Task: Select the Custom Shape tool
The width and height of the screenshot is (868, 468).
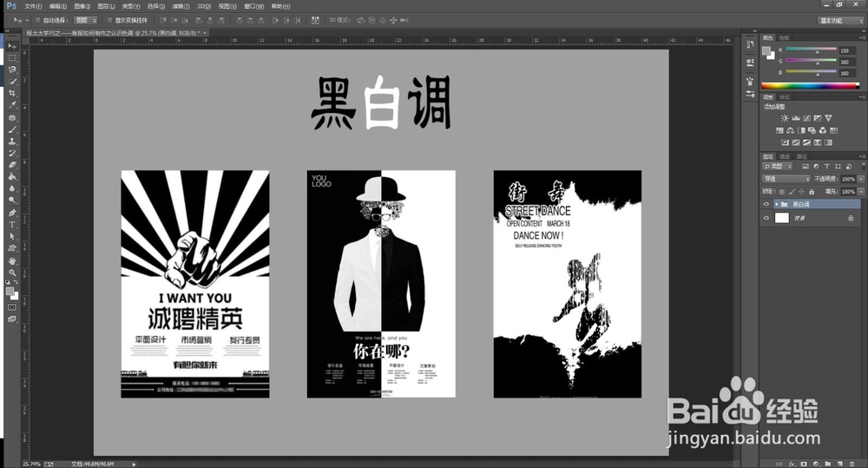Action: (12, 248)
